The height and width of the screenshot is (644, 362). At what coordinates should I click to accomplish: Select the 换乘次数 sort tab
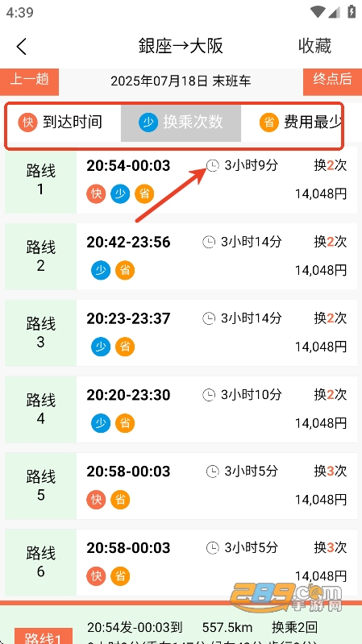tap(181, 123)
